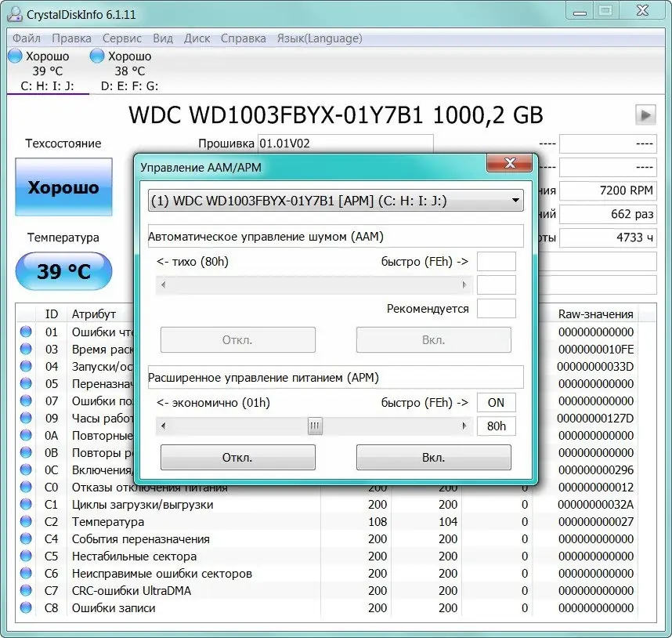This screenshot has height=638, width=672.
Task: Open the disk selection dropdown in AAM/APM dialog
Action: (335, 200)
